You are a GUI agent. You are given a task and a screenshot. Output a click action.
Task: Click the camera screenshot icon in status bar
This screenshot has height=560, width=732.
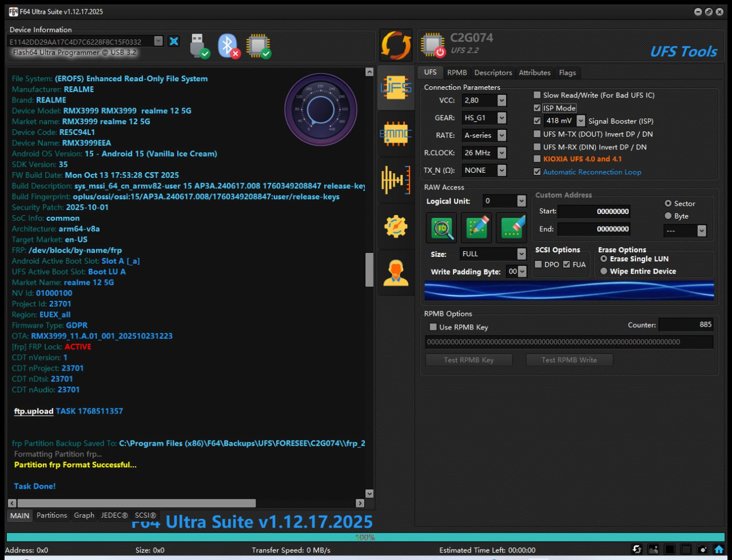[x=703, y=549]
